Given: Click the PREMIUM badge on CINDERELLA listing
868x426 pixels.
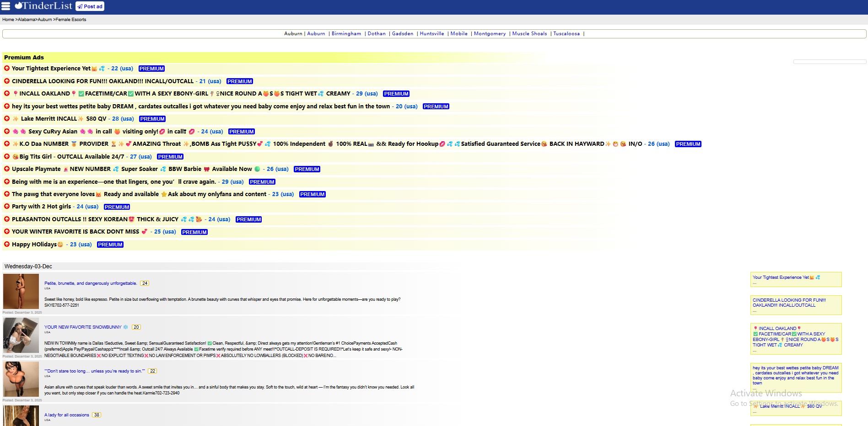Looking at the screenshot, I should (x=239, y=81).
